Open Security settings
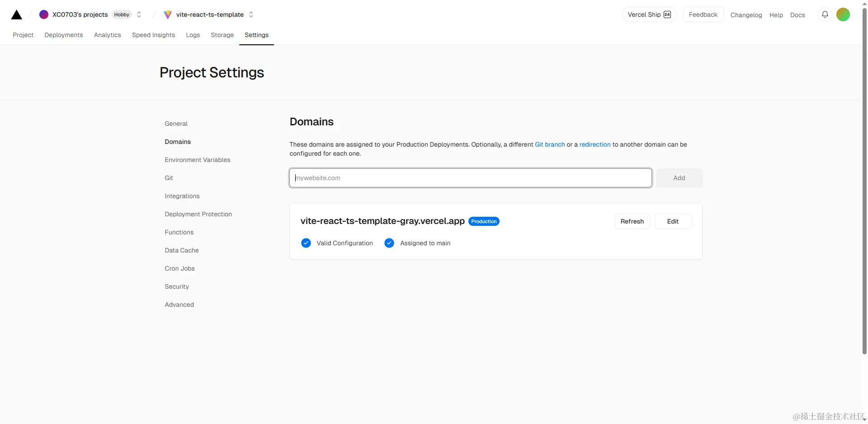The image size is (868, 424). click(x=177, y=286)
